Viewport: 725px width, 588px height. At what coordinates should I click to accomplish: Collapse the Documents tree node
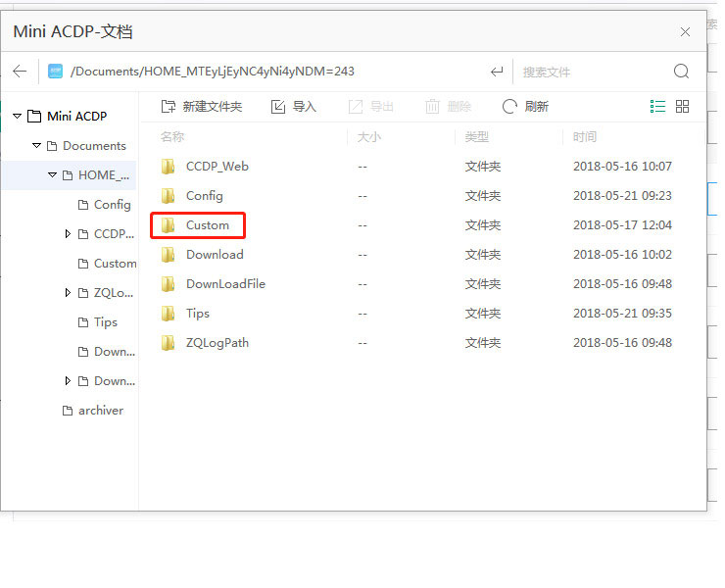point(36,146)
